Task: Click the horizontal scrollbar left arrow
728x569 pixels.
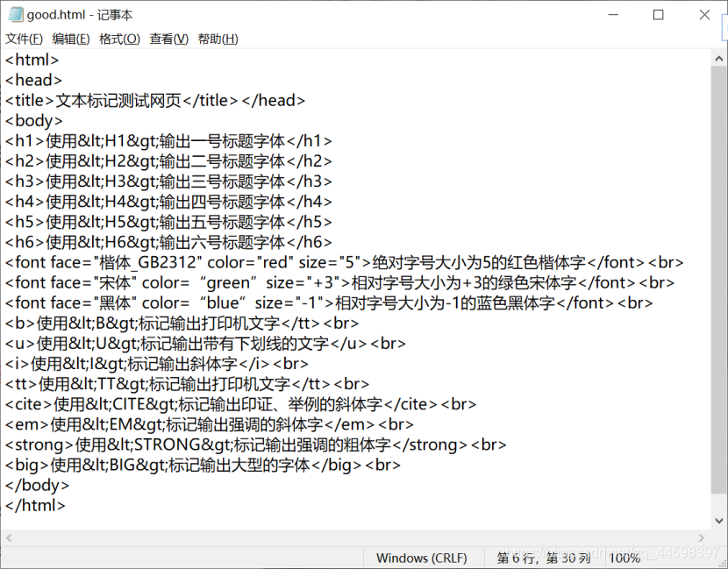Action: [x=9, y=538]
